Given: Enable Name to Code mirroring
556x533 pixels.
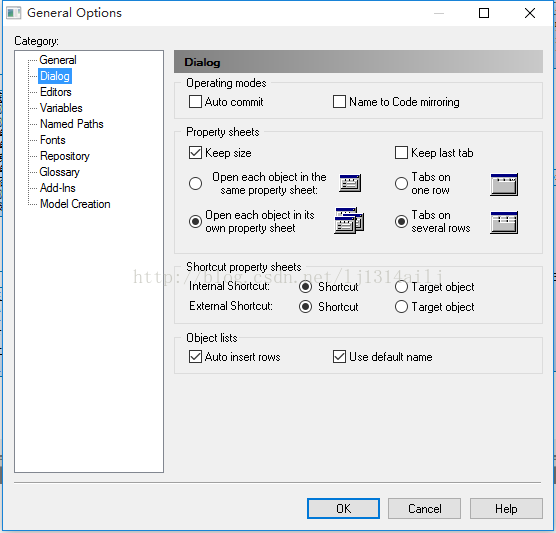Looking at the screenshot, I should point(339,101).
